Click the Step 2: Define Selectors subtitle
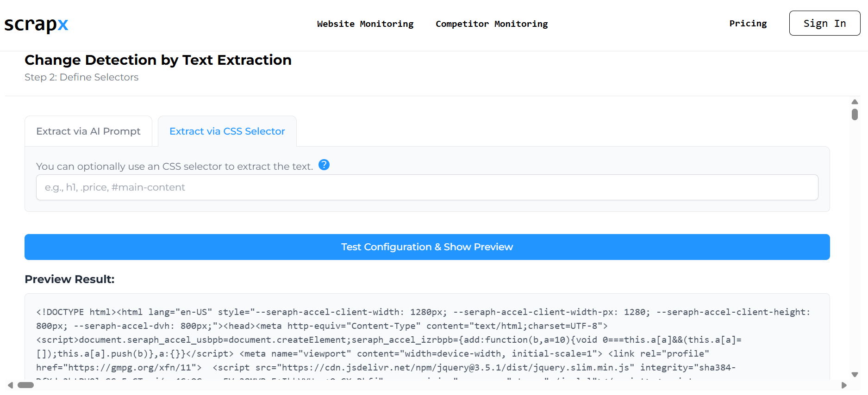Image resolution: width=868 pixels, height=395 pixels. point(81,77)
